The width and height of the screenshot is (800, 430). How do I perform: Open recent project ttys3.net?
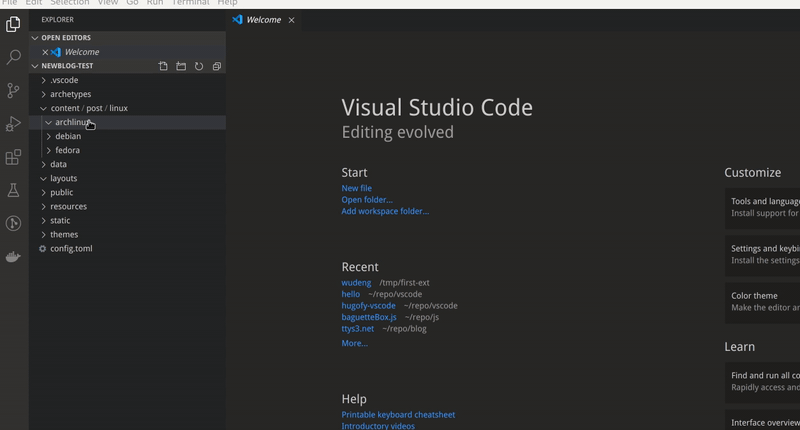point(358,328)
